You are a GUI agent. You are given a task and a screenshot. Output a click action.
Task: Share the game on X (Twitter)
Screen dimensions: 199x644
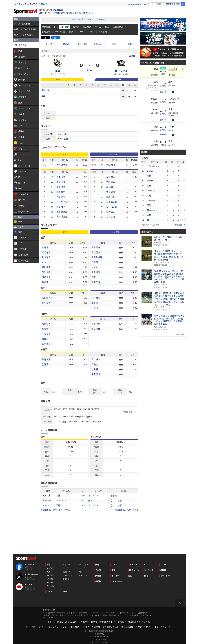click(45, 38)
